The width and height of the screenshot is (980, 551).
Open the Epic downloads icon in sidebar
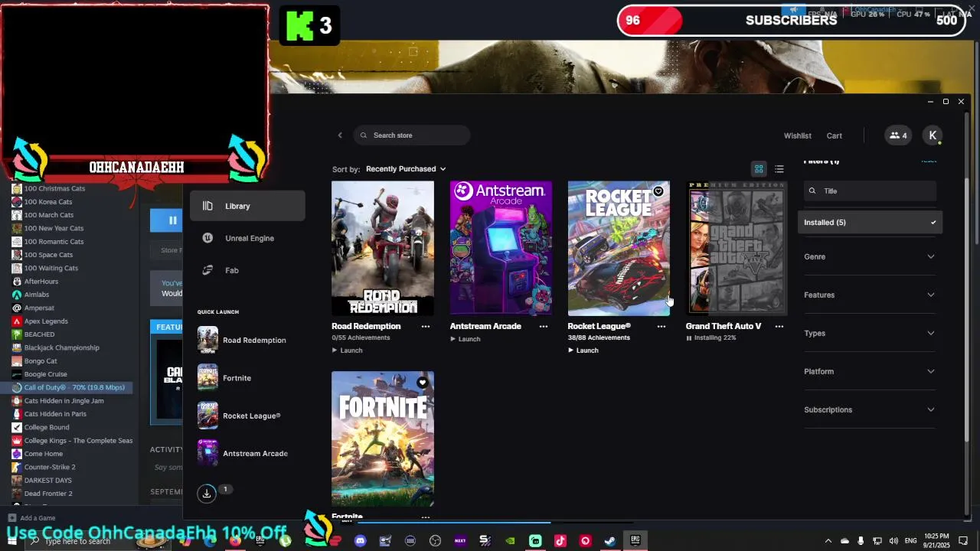tap(207, 494)
